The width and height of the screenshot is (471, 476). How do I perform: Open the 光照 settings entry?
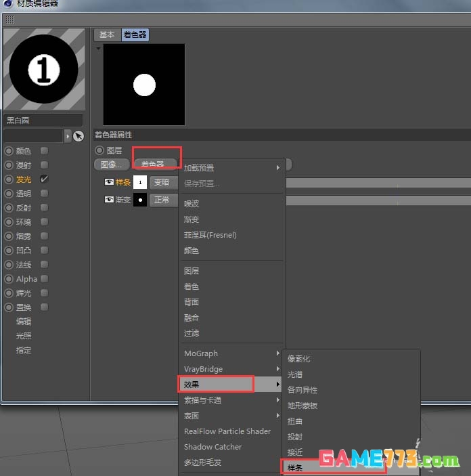click(24, 336)
